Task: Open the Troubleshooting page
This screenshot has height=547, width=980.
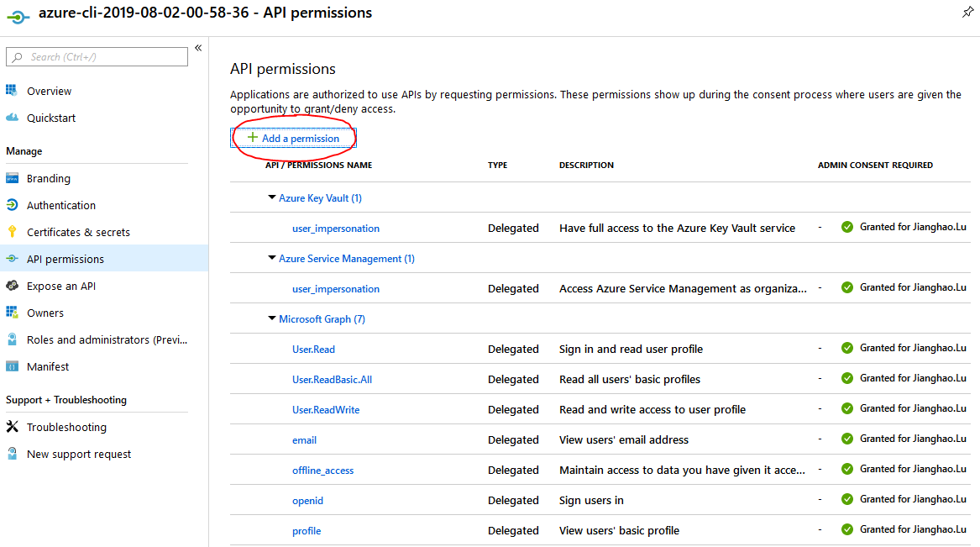Action: (x=66, y=428)
